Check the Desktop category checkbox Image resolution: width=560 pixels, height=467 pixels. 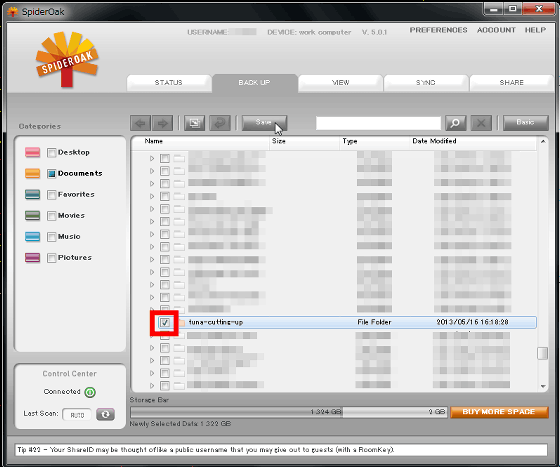click(52, 153)
